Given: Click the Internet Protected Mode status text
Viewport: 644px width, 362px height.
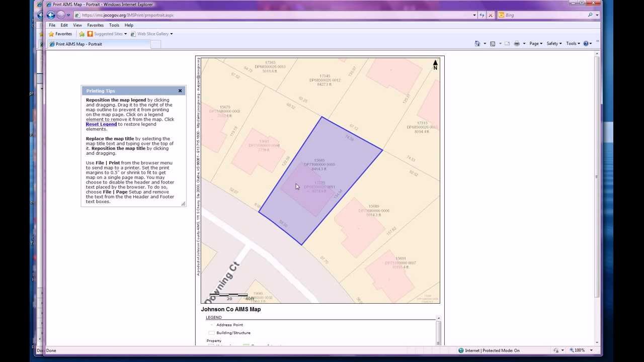Looking at the screenshot, I should click(x=492, y=350).
